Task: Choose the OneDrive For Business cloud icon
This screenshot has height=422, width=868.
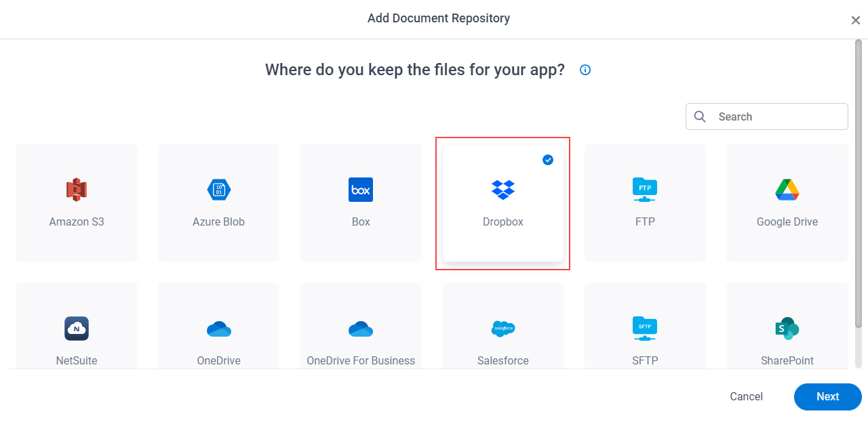Action: (x=361, y=329)
